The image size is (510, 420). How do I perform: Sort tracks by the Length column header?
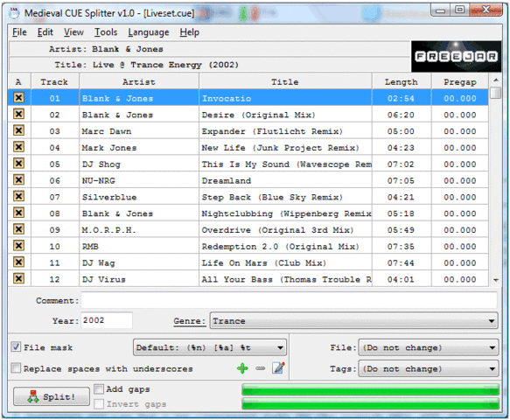pyautogui.click(x=402, y=81)
